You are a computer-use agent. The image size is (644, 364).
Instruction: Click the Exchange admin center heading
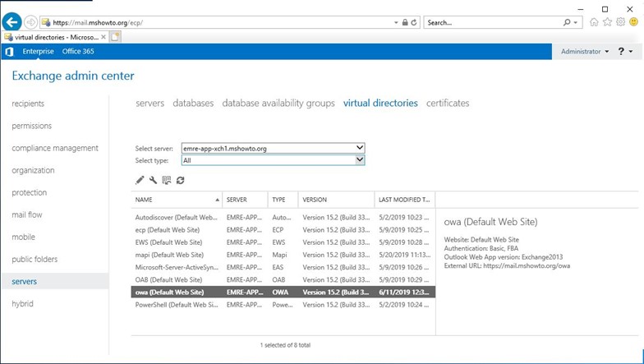pos(73,76)
